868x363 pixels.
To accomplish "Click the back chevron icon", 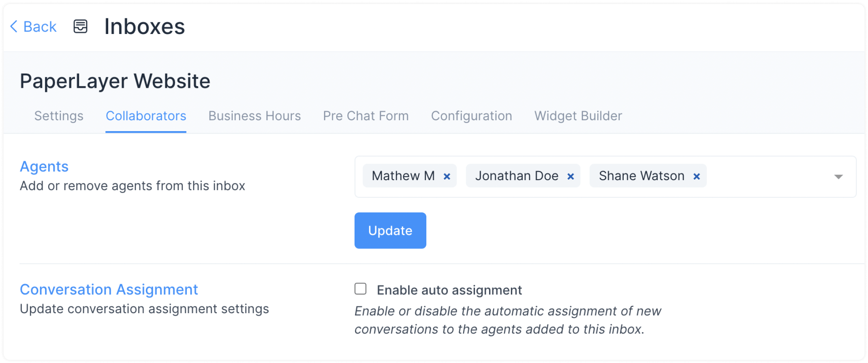I will tap(15, 27).
